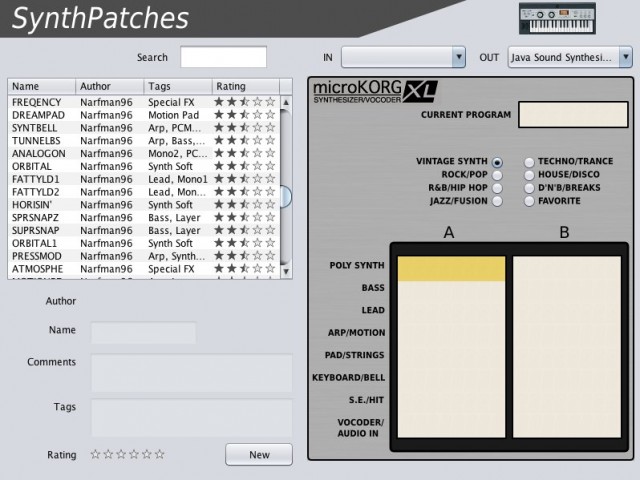Click scroll down arrow of patch list

[x=286, y=270]
